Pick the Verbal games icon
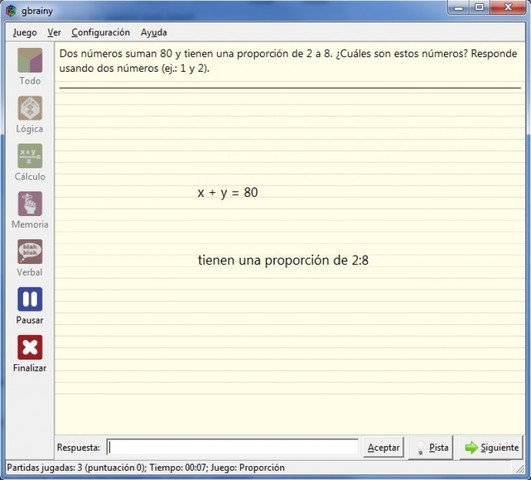Image resolution: width=531 pixels, height=480 pixels. tap(30, 252)
